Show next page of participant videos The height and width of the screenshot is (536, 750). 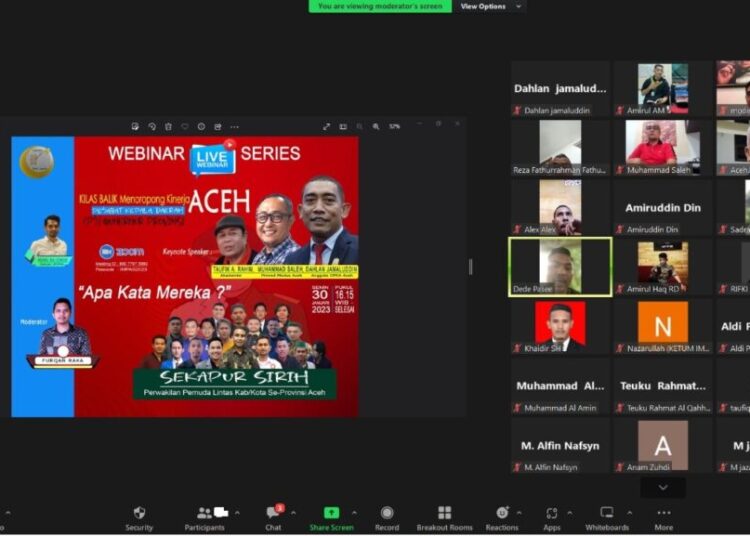coord(663,488)
